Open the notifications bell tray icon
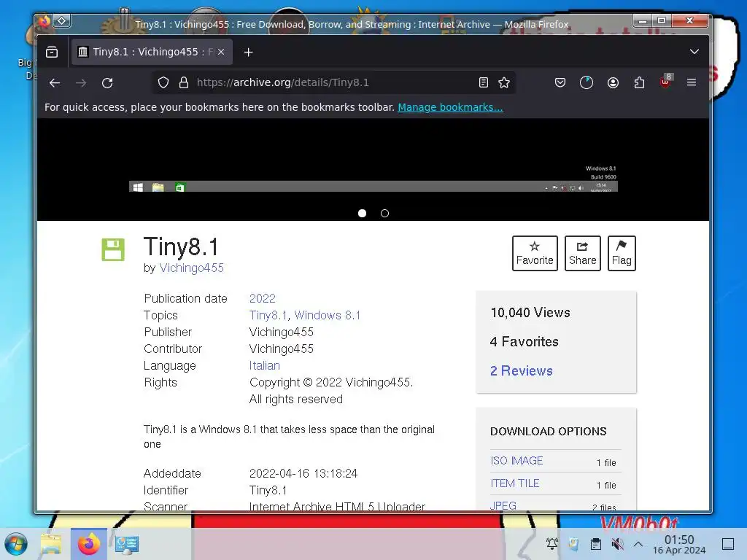The image size is (747, 560). 552,544
